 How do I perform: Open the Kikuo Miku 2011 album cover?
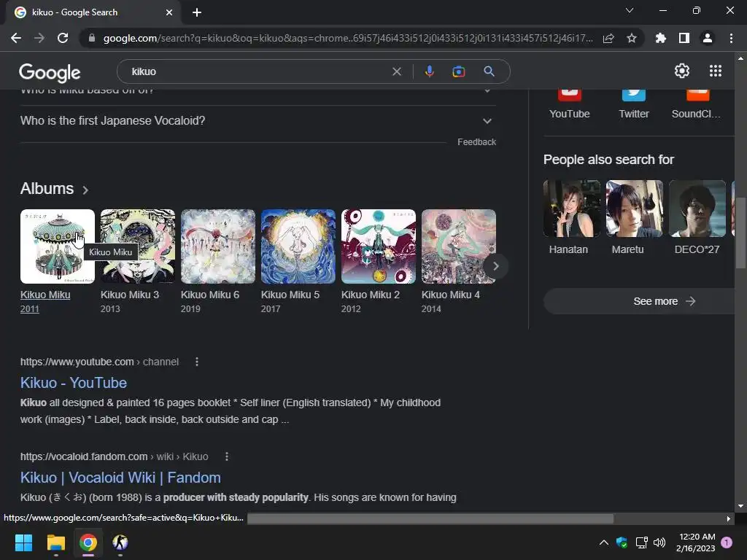click(57, 246)
